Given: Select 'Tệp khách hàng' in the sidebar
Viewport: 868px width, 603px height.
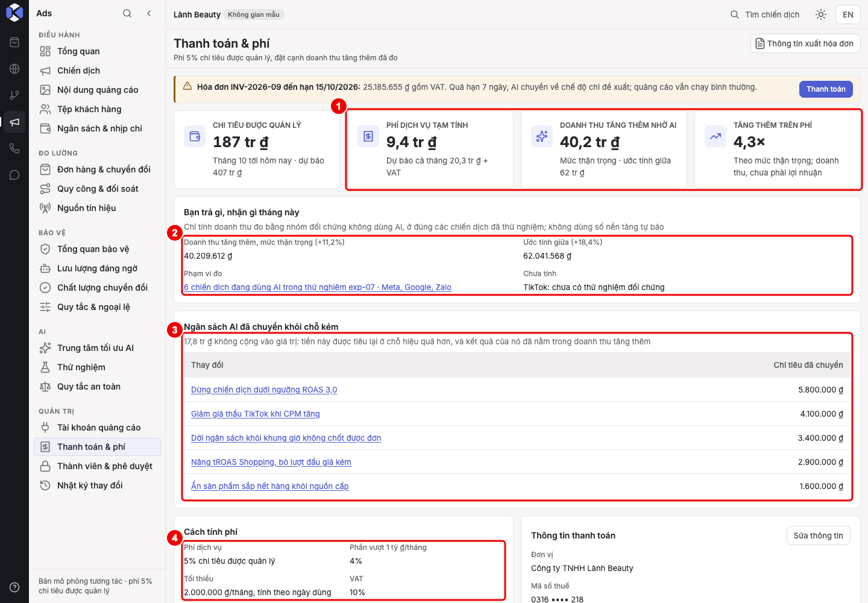Looking at the screenshot, I should tap(97, 109).
